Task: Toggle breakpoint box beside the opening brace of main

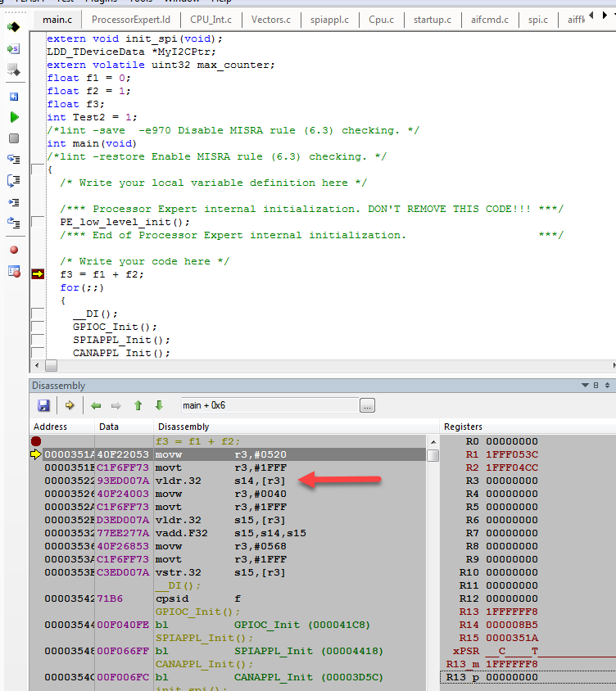Action: 38,169
